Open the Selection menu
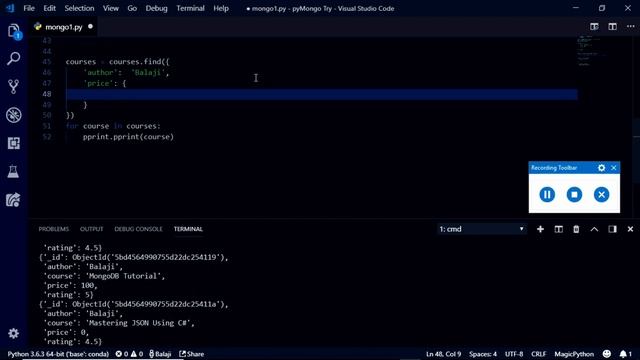This screenshot has width=640, height=360. click(x=79, y=8)
